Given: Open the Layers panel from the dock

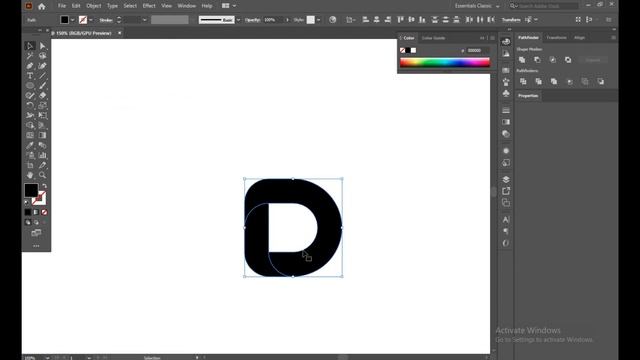Looking at the screenshot, I should (x=506, y=180).
